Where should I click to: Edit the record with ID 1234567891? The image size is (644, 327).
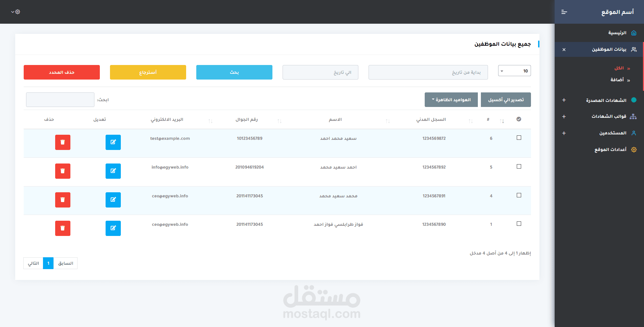pos(113,200)
